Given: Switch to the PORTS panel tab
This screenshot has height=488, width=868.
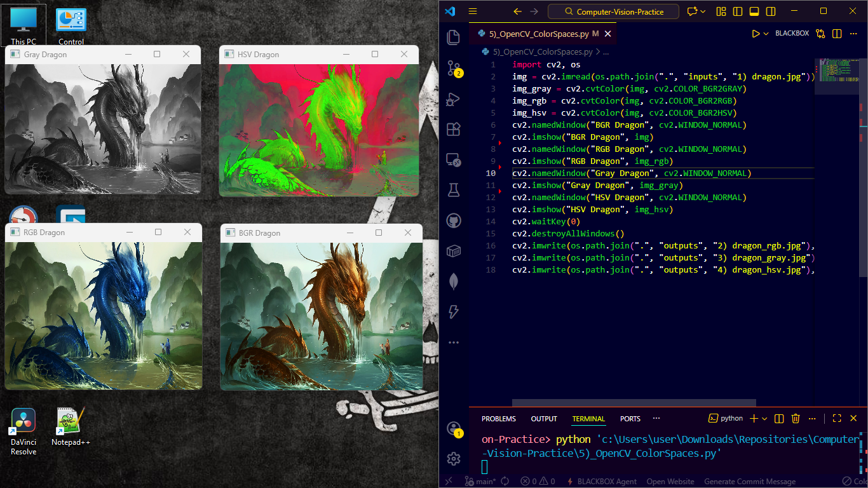Looking at the screenshot, I should click(x=630, y=419).
